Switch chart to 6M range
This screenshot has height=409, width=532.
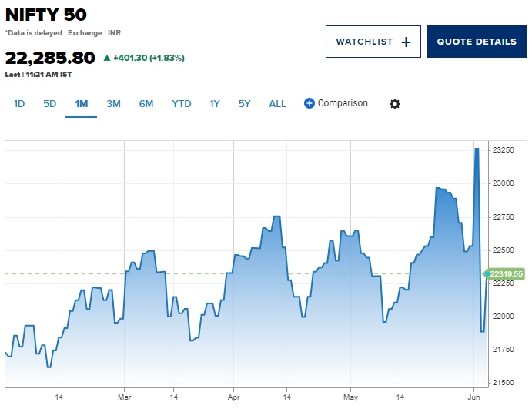point(146,104)
